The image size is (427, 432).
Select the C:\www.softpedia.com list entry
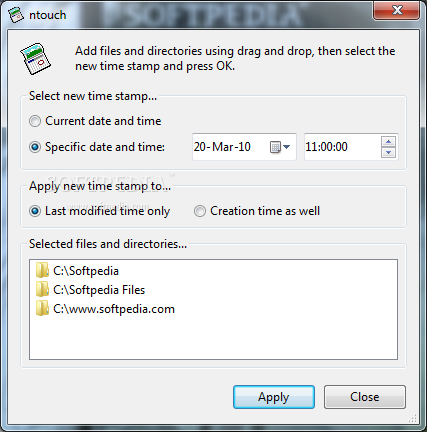coord(105,309)
